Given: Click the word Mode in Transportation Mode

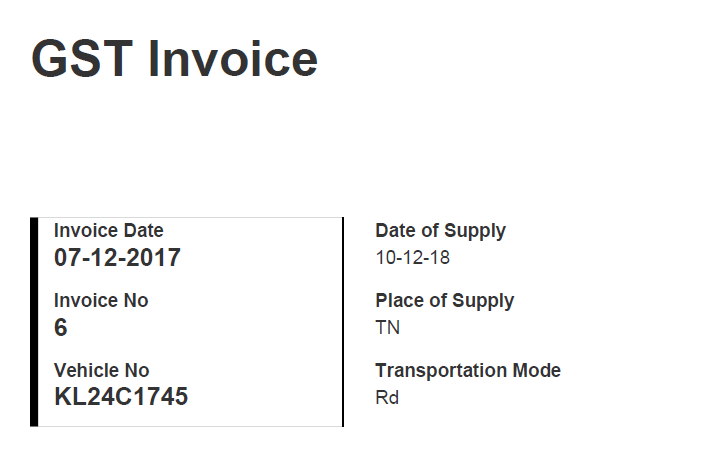Looking at the screenshot, I should [x=537, y=370].
